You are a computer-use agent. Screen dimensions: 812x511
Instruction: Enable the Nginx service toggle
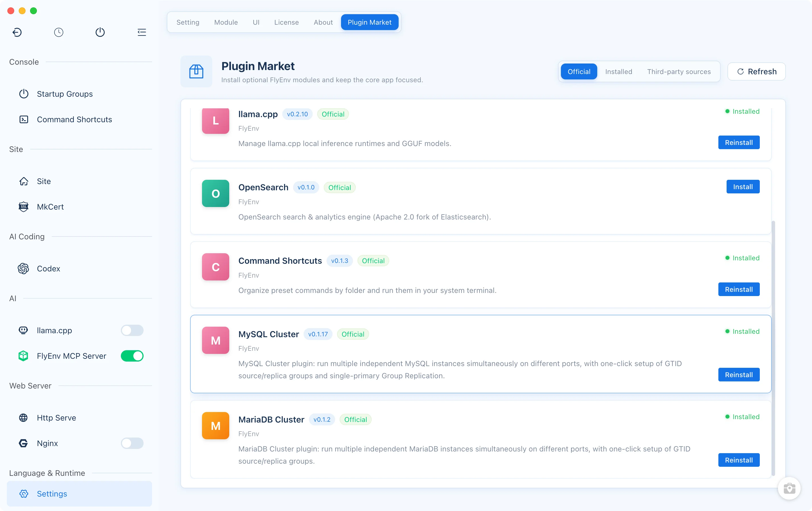pyautogui.click(x=132, y=443)
